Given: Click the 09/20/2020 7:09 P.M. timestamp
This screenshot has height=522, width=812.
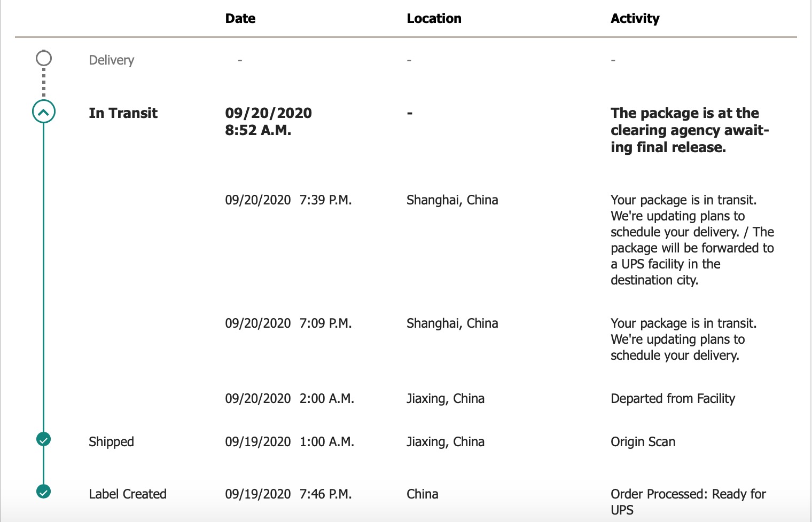Looking at the screenshot, I should click(x=288, y=323).
